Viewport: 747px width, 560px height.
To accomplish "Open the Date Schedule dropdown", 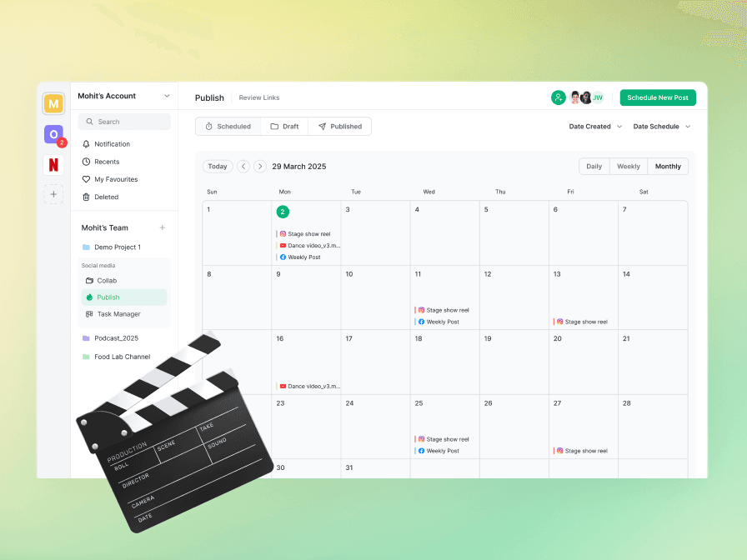I will [x=662, y=126].
